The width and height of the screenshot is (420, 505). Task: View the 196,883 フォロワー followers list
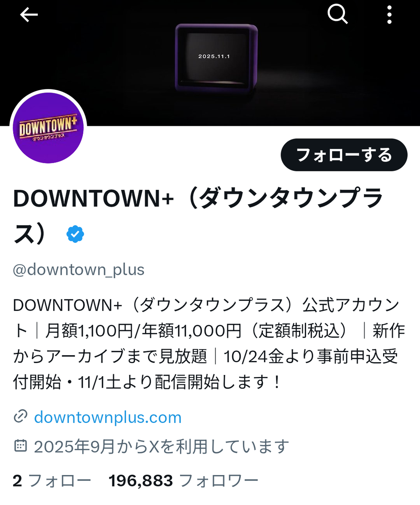[x=183, y=480]
